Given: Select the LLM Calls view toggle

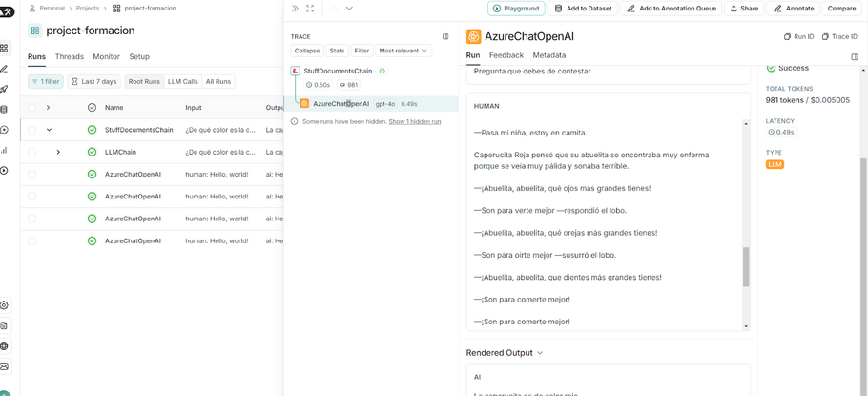Looking at the screenshot, I should tap(183, 81).
